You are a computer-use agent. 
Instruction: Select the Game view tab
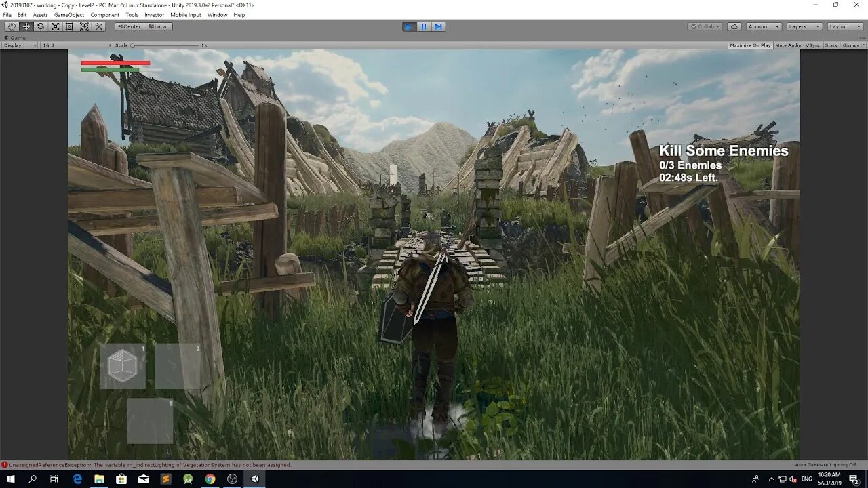point(16,38)
